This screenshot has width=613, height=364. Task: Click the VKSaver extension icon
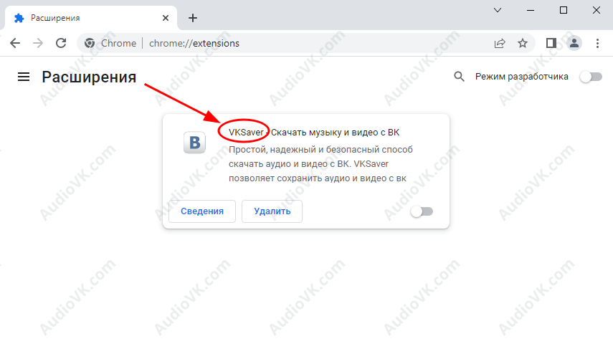pyautogui.click(x=195, y=142)
